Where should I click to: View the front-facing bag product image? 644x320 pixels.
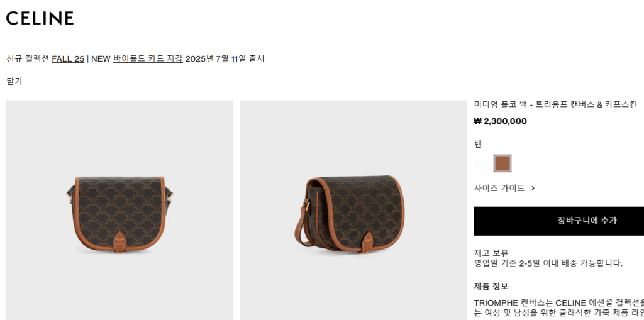(119, 210)
